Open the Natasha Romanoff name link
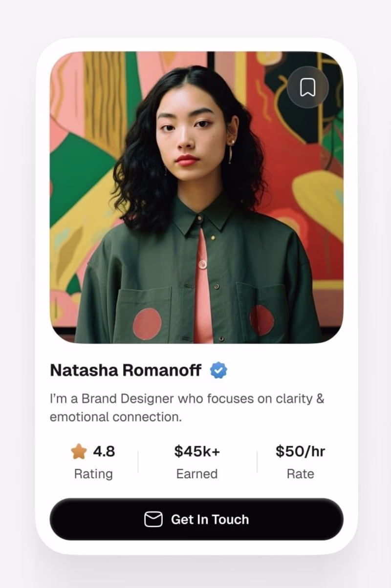This screenshot has width=391, height=588. click(126, 371)
